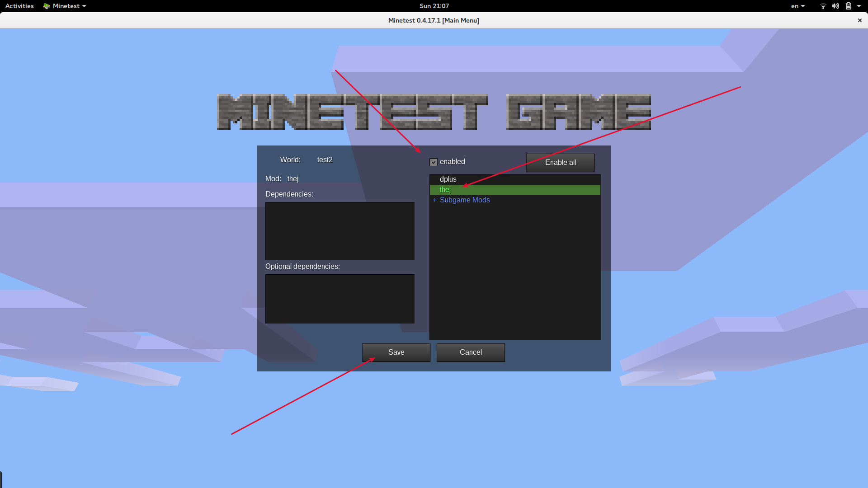868x488 pixels.
Task: Expand the Subgame Mods plus sign
Action: pyautogui.click(x=435, y=200)
